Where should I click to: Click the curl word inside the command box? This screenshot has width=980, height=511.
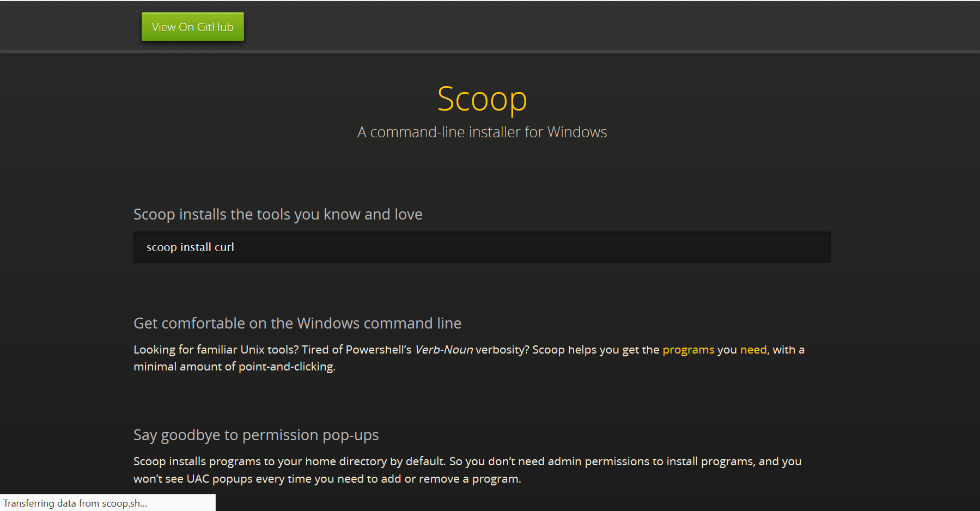tap(224, 247)
